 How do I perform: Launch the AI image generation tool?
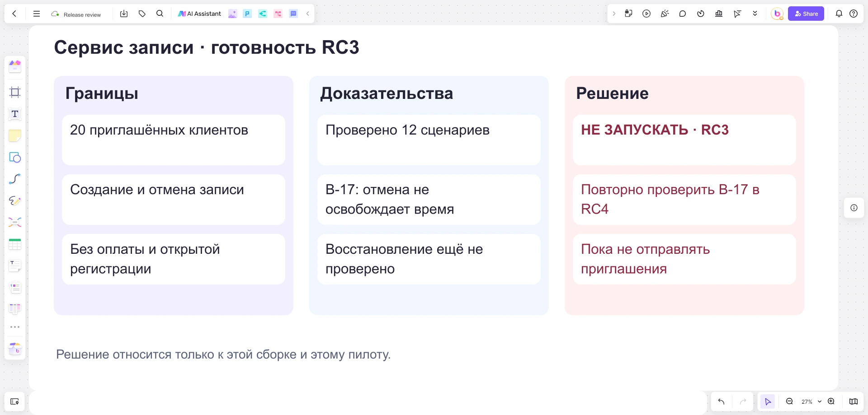pyautogui.click(x=232, y=14)
